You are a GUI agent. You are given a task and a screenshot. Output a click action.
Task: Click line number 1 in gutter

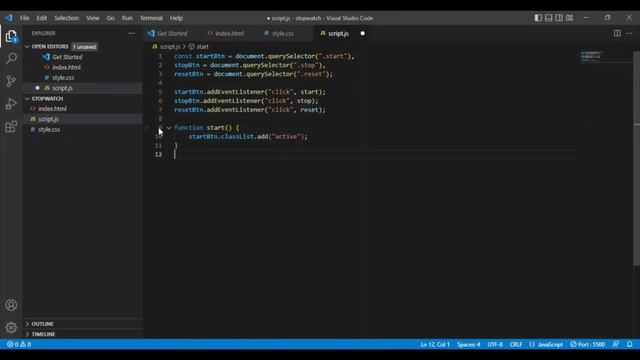click(x=160, y=56)
